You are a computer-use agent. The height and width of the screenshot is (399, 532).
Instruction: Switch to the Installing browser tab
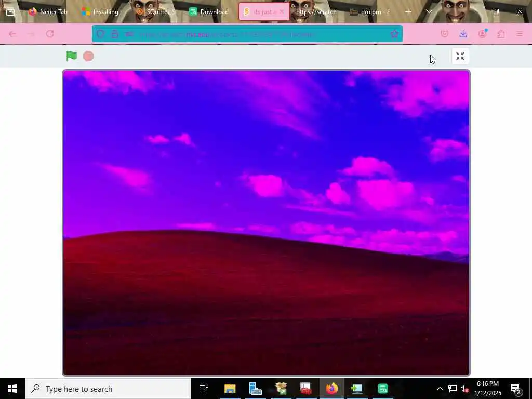[102, 12]
